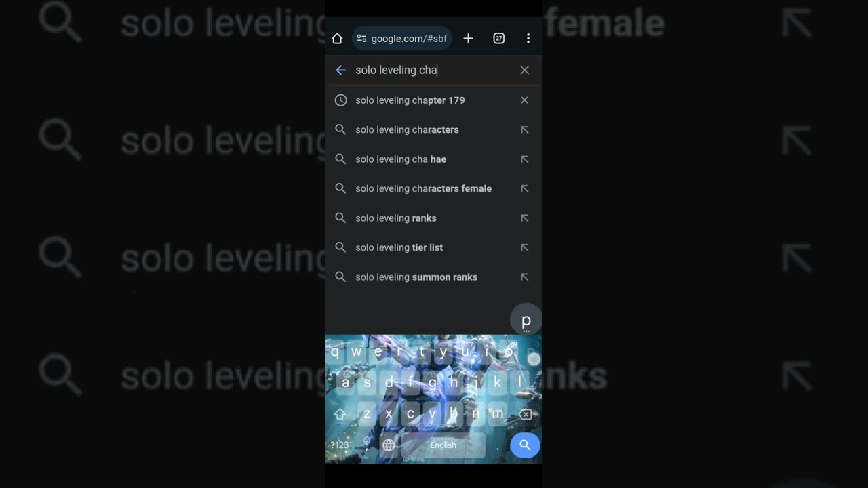
Task: Select suggestion 'solo leveling characters female'
Action: [423, 188]
